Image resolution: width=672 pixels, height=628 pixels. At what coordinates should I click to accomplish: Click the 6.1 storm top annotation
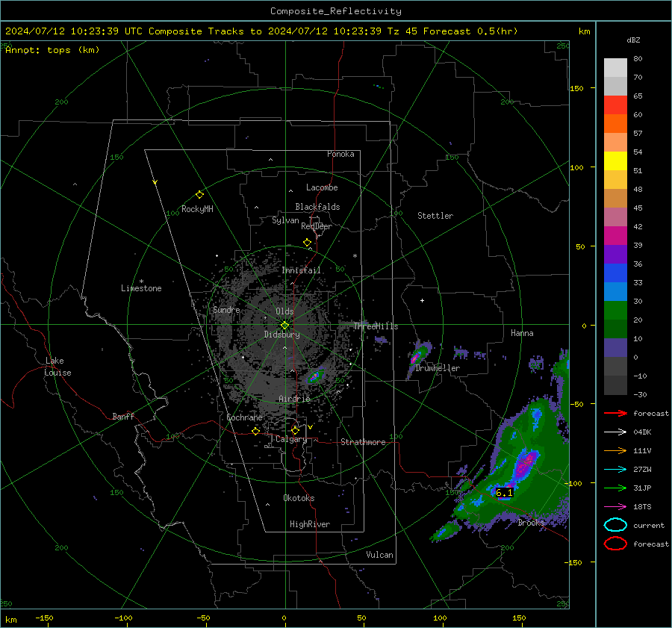(504, 493)
